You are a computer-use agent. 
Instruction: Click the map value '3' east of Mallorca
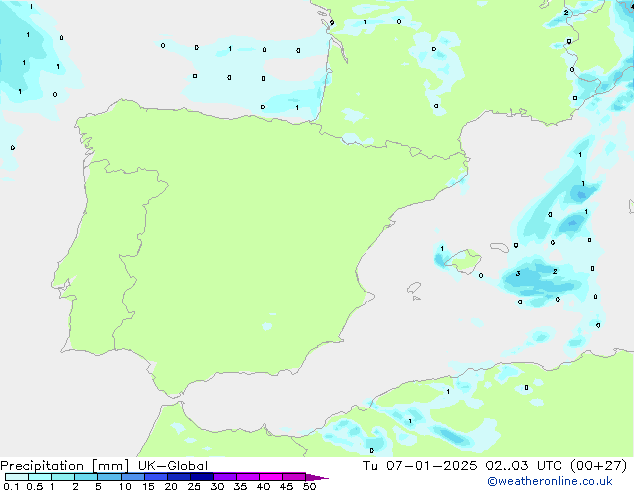(518, 274)
